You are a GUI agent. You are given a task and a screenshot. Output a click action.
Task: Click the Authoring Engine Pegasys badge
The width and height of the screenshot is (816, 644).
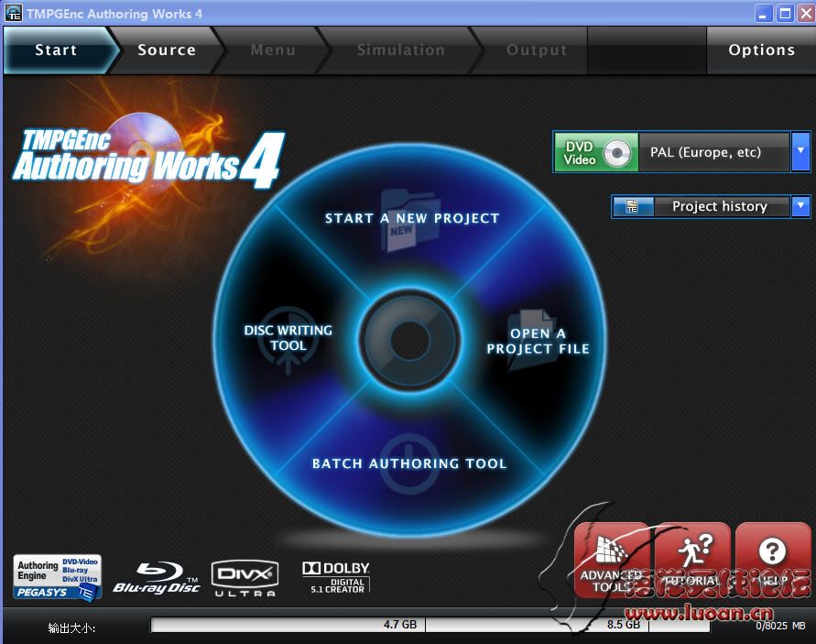[x=58, y=577]
